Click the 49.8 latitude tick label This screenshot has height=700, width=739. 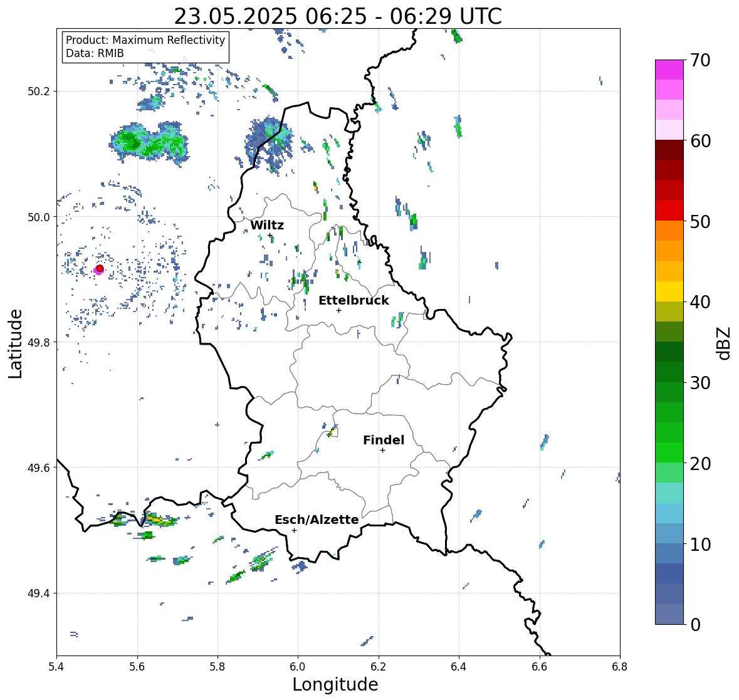(x=39, y=342)
